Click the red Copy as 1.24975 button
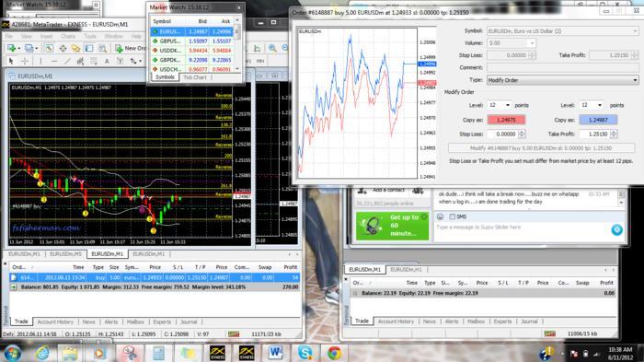 click(x=506, y=120)
